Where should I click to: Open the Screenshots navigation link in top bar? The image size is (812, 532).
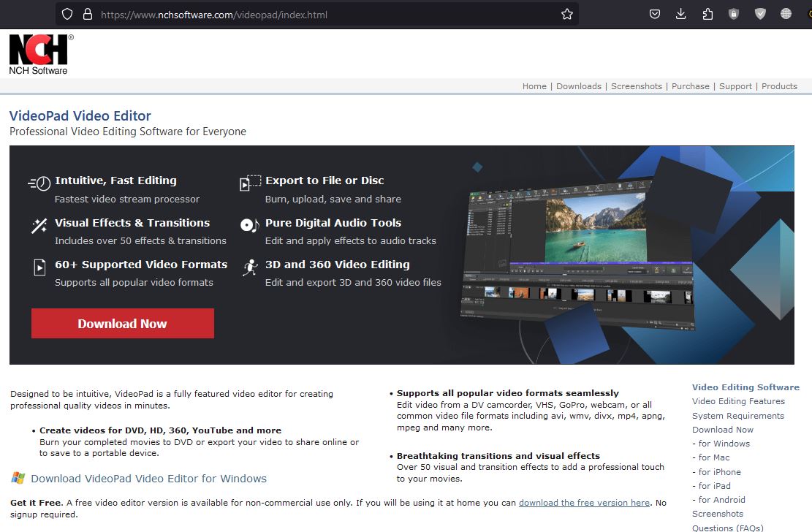click(x=637, y=86)
